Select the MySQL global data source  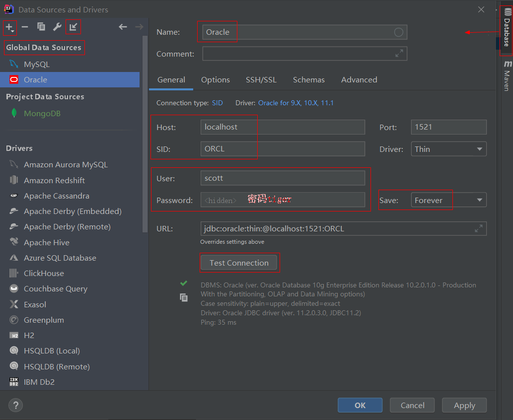70,65
